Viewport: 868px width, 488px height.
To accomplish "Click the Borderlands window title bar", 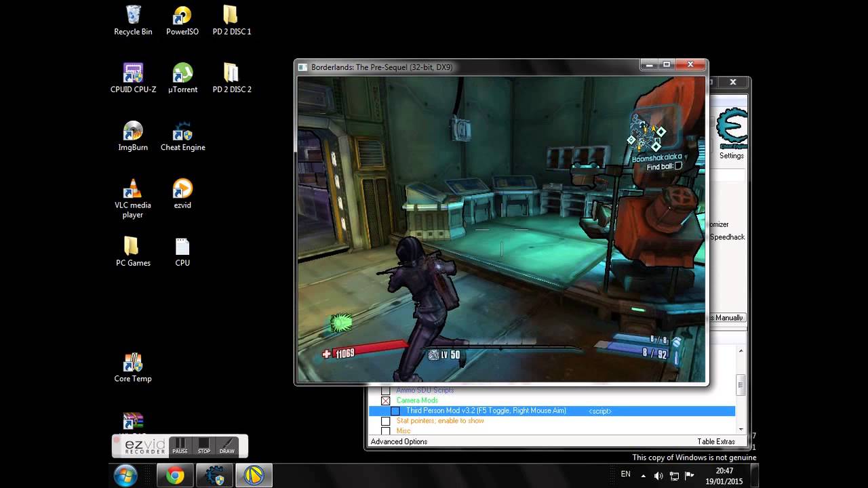I will [468, 67].
